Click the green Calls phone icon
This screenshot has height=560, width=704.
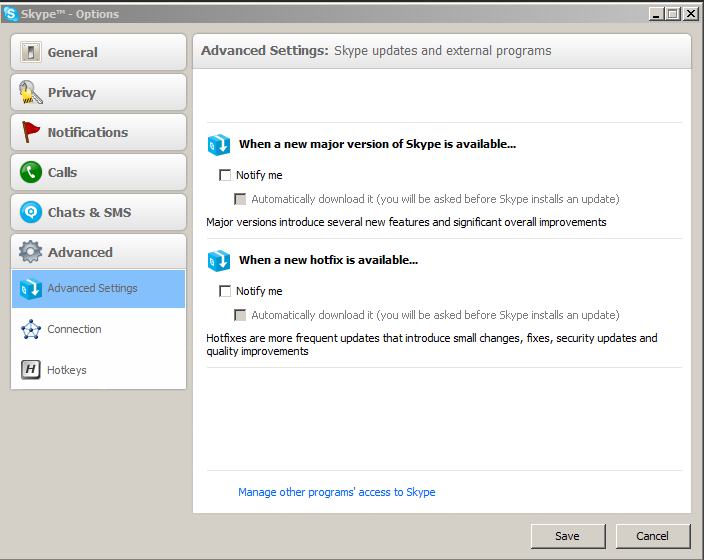pos(31,172)
